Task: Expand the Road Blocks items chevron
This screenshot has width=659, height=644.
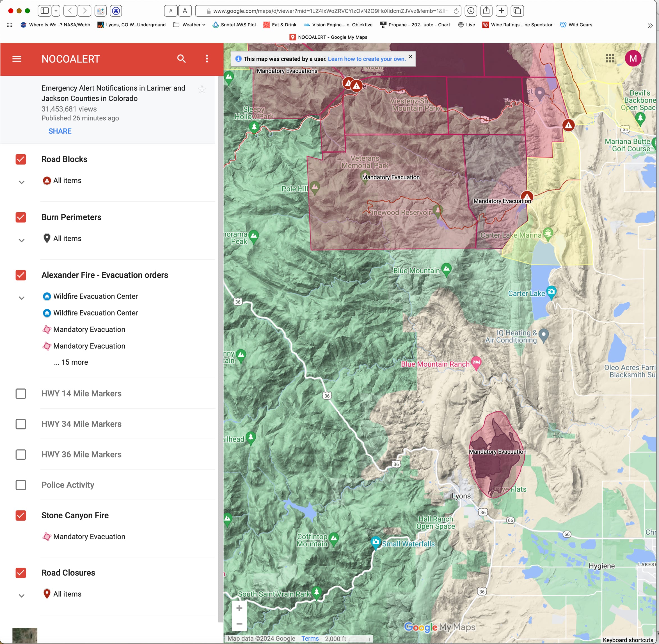Action: [21, 182]
